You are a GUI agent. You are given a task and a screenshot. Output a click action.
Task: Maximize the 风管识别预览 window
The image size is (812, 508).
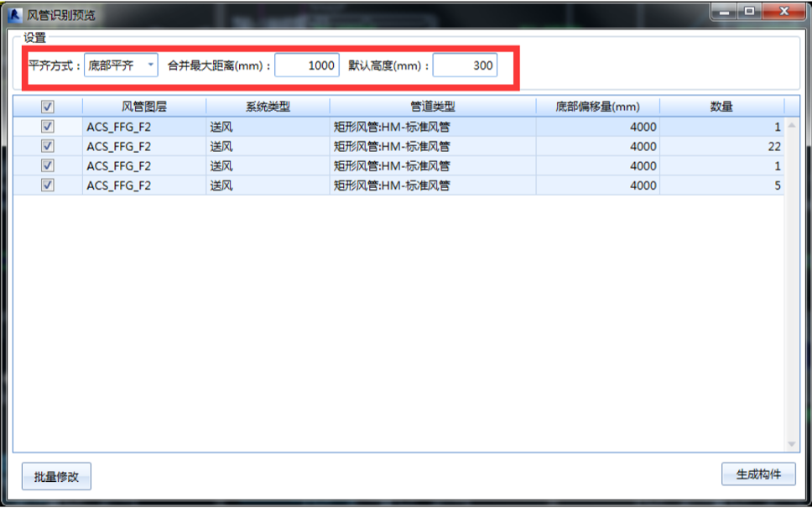pyautogui.click(x=749, y=12)
